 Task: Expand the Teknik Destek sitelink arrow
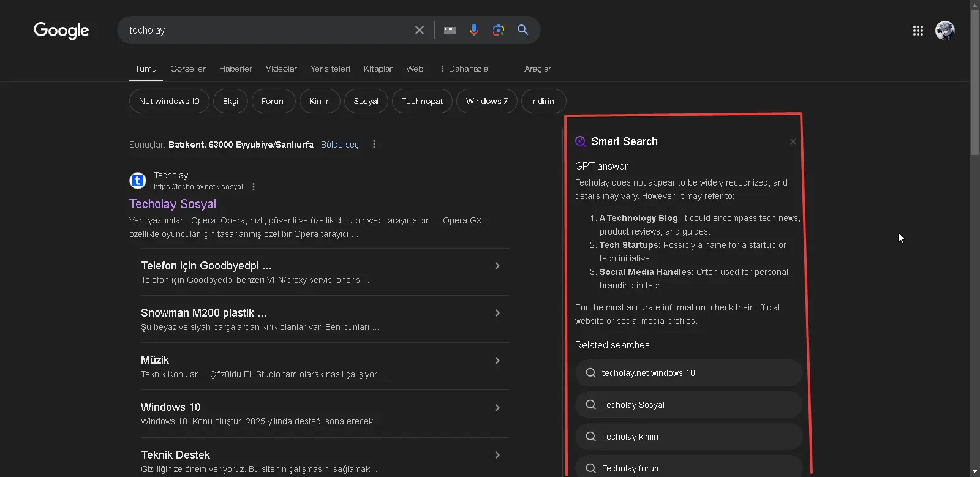[x=497, y=455]
